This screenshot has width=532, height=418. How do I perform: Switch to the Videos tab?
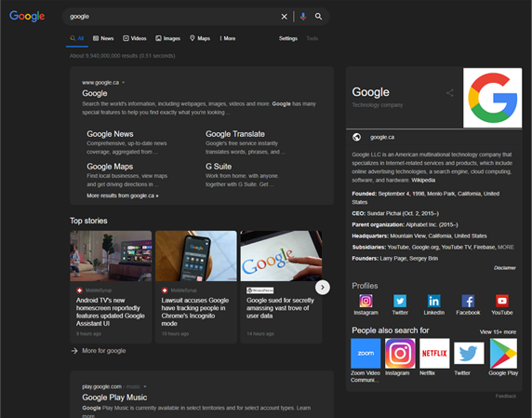[135, 38]
